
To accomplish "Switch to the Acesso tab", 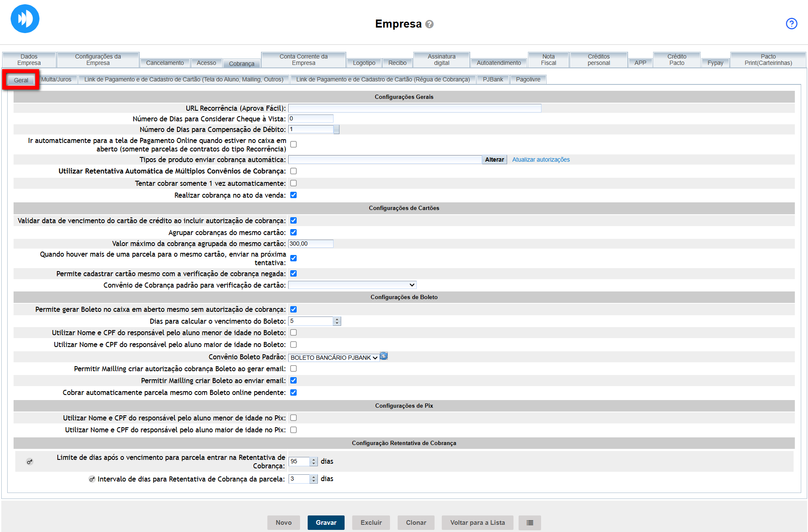I will [206, 63].
